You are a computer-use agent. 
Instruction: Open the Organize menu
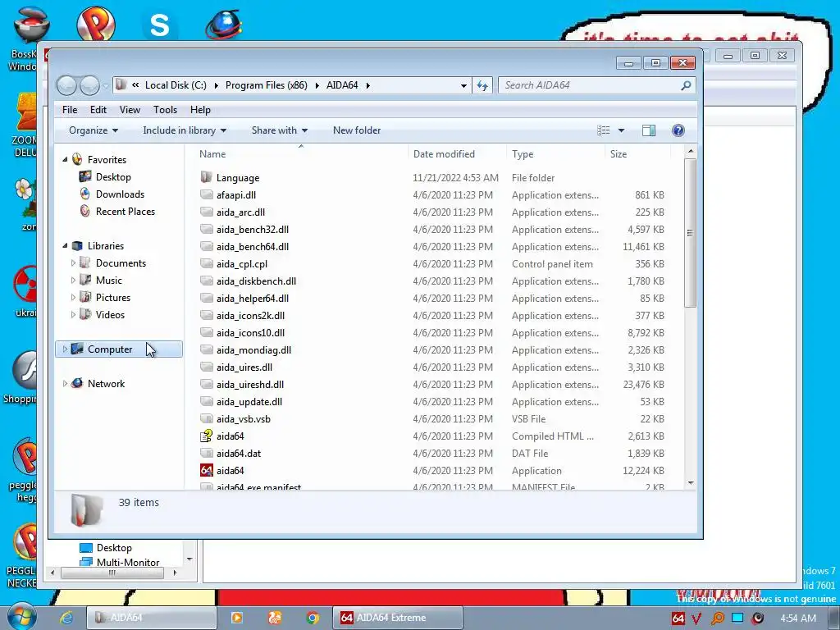pos(94,130)
